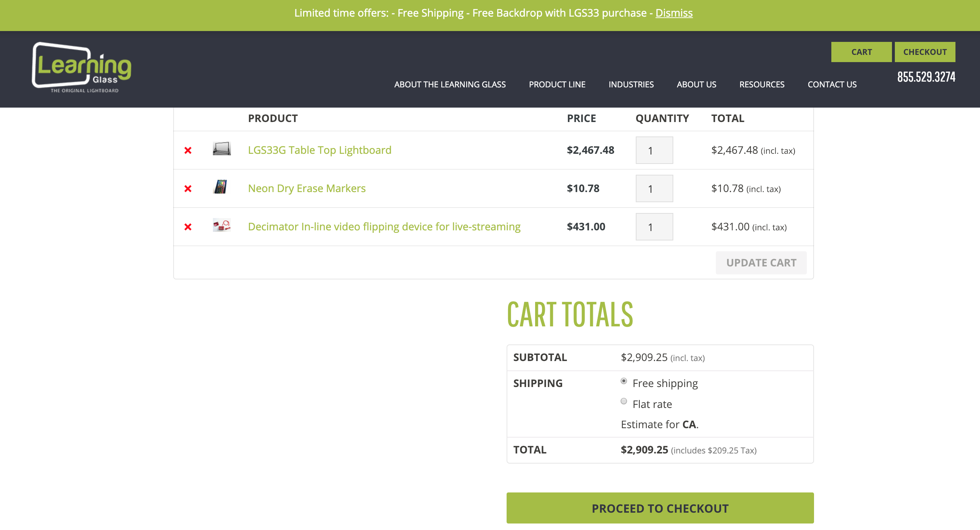Open the Resources menu item
This screenshot has width=980, height=530.
click(x=762, y=84)
